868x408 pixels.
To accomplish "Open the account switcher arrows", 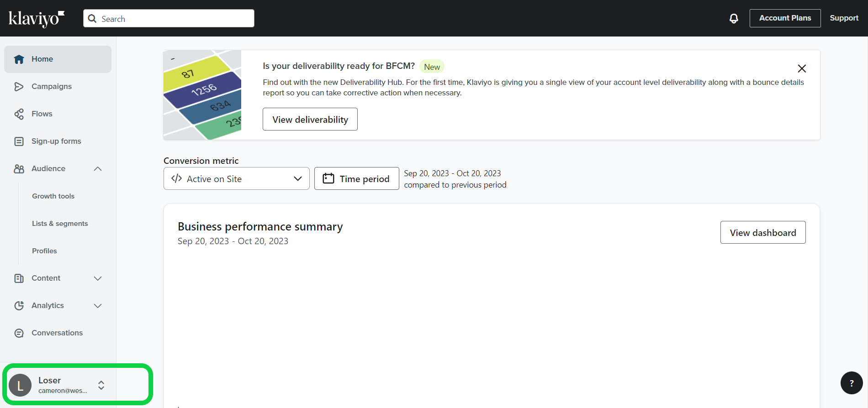I will point(101,385).
